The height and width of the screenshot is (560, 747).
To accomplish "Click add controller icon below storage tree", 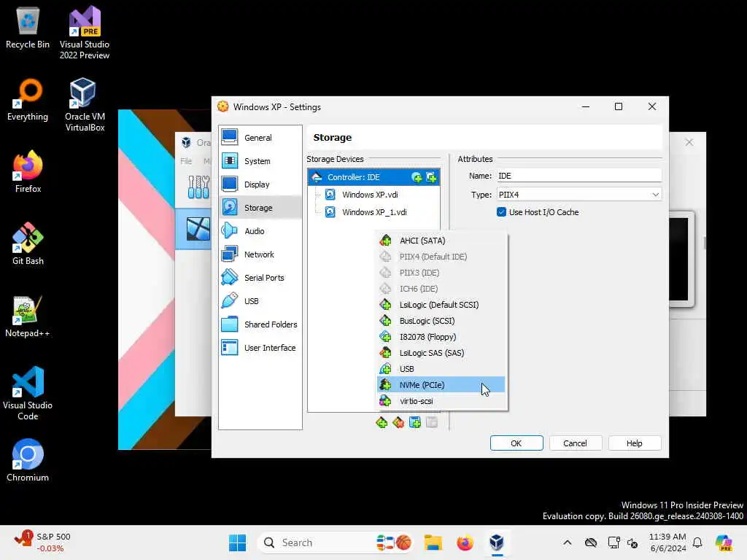I will [382, 422].
